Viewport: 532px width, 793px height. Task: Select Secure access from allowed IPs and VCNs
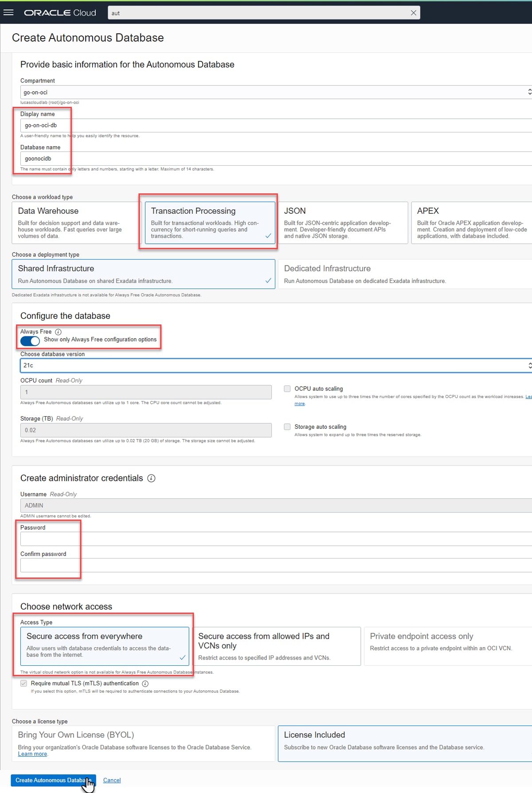pyautogui.click(x=277, y=646)
